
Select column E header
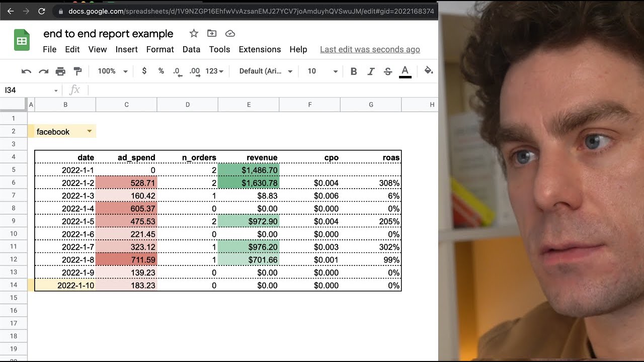(x=249, y=105)
